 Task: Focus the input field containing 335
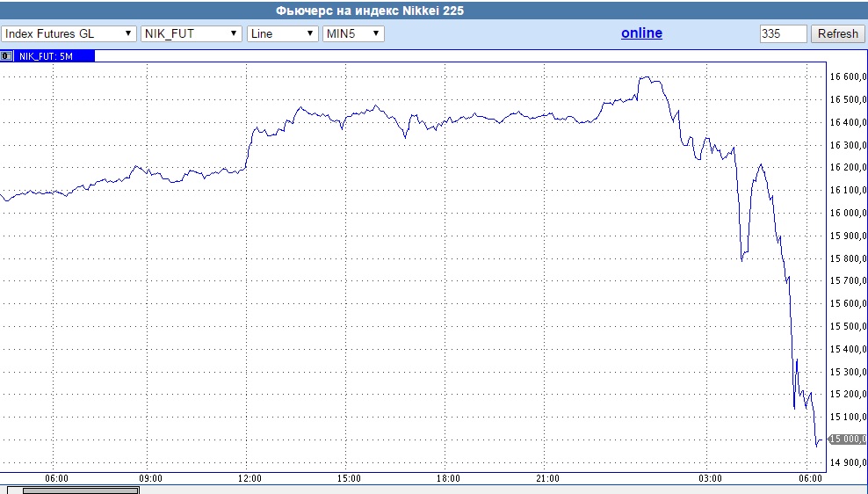pos(783,33)
